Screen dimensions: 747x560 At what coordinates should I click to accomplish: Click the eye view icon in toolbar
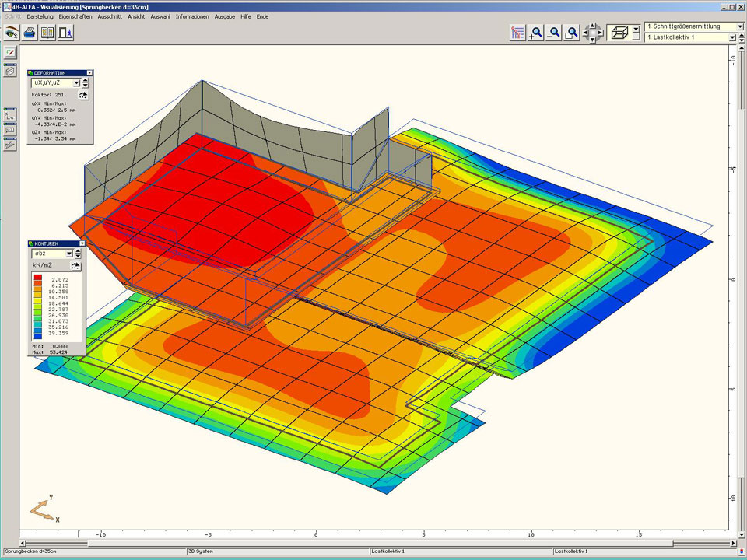pyautogui.click(x=11, y=33)
